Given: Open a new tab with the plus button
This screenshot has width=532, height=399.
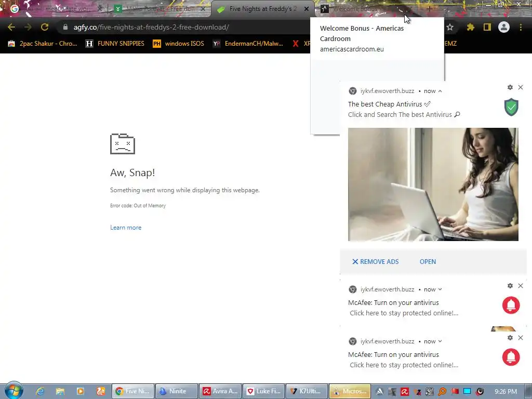Looking at the screenshot, I should tap(429, 9).
